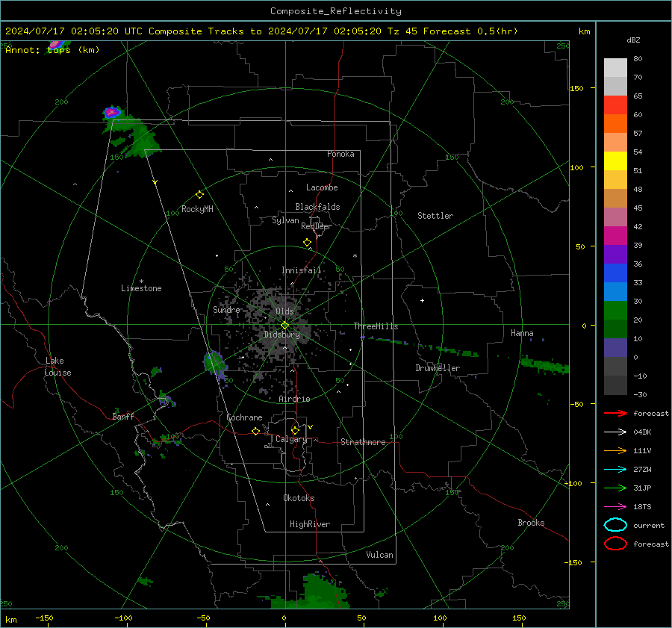Image resolution: width=672 pixels, height=628 pixels.
Task: Click the Sylvan label
Action: click(x=285, y=220)
